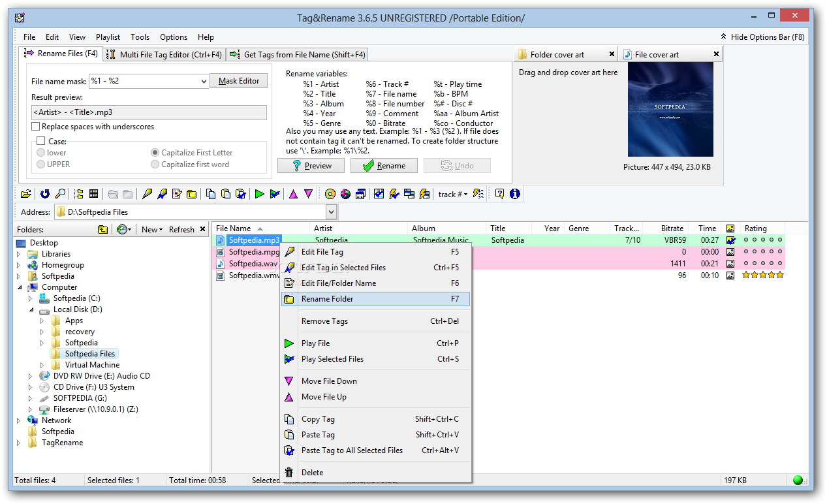Image resolution: width=827 pixels, height=504 pixels.
Task: Select Capitalize first word radio button
Action: click(155, 165)
